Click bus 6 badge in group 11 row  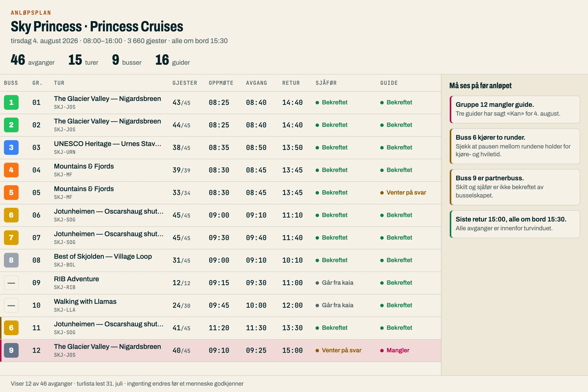point(11,328)
